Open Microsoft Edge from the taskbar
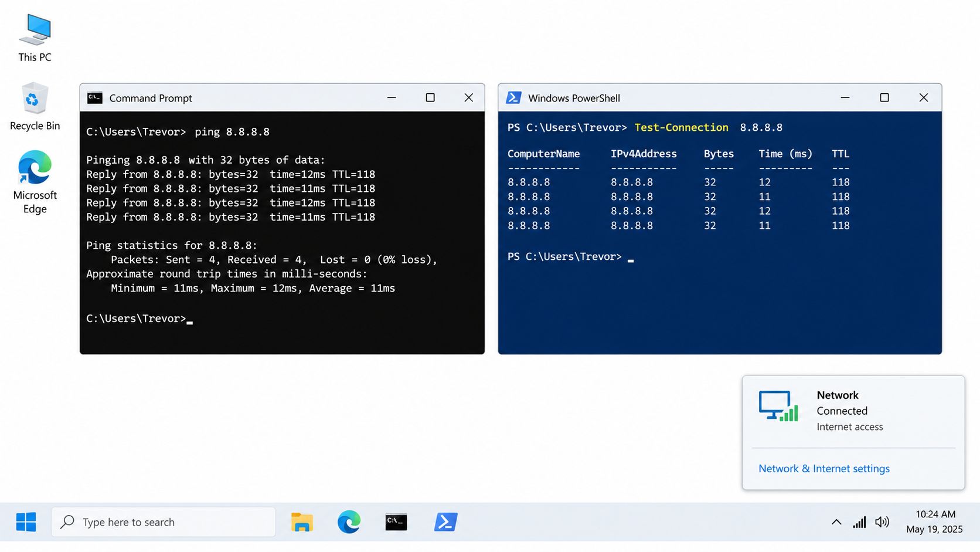Image resolution: width=980 pixels, height=552 pixels. point(349,521)
